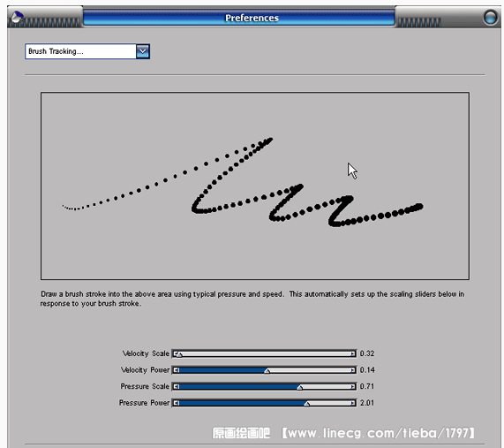The height and width of the screenshot is (448, 504).
Task: Click right arrow of Pressure Scale slider
Action: [x=353, y=386]
